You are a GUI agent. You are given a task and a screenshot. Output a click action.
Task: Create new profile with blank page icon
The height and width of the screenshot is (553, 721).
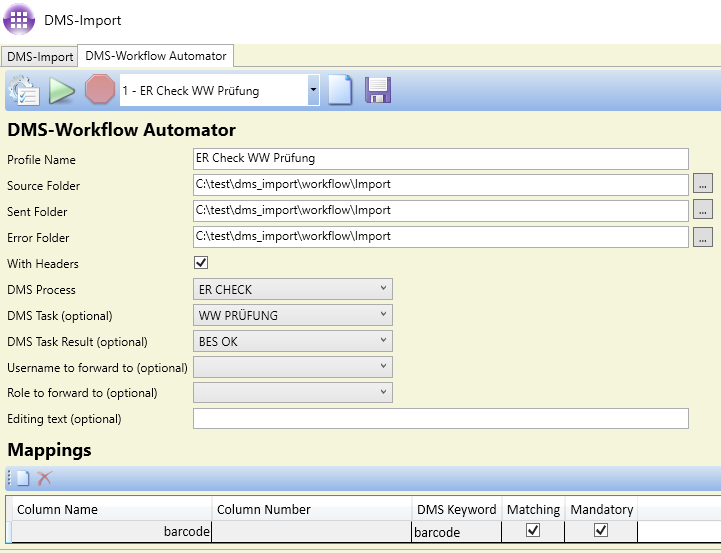pyautogui.click(x=341, y=90)
